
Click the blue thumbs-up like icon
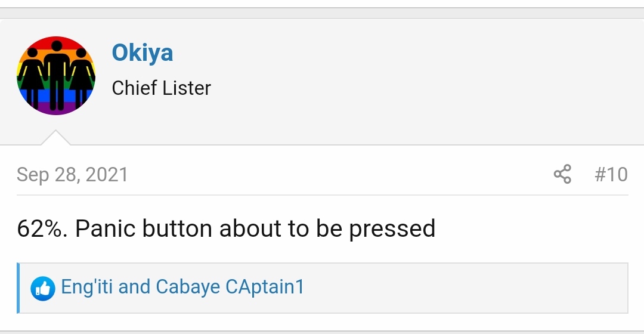[x=43, y=289]
